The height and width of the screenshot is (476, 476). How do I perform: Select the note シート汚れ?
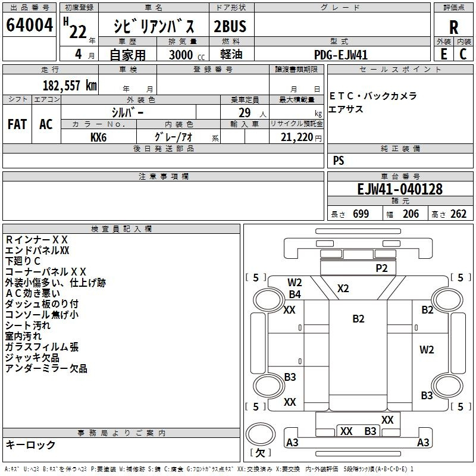pyautogui.click(x=27, y=325)
